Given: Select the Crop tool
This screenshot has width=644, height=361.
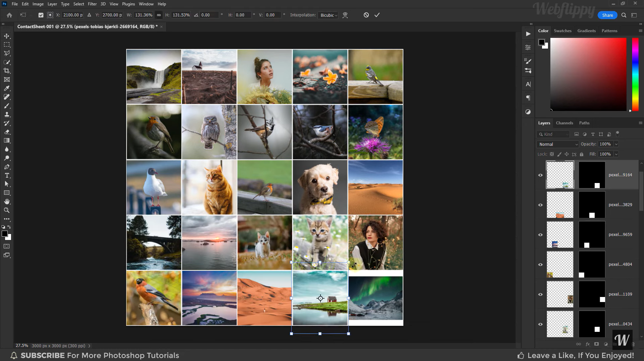Looking at the screenshot, I should [x=7, y=71].
